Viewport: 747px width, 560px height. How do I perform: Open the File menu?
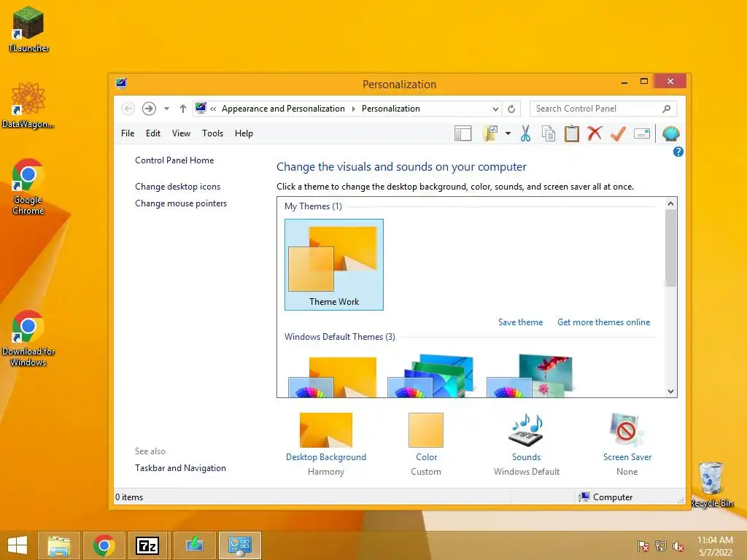(128, 133)
